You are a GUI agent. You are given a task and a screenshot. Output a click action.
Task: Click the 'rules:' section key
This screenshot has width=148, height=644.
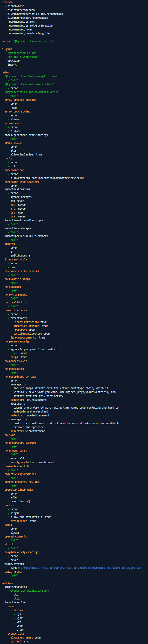(x=6, y=72)
